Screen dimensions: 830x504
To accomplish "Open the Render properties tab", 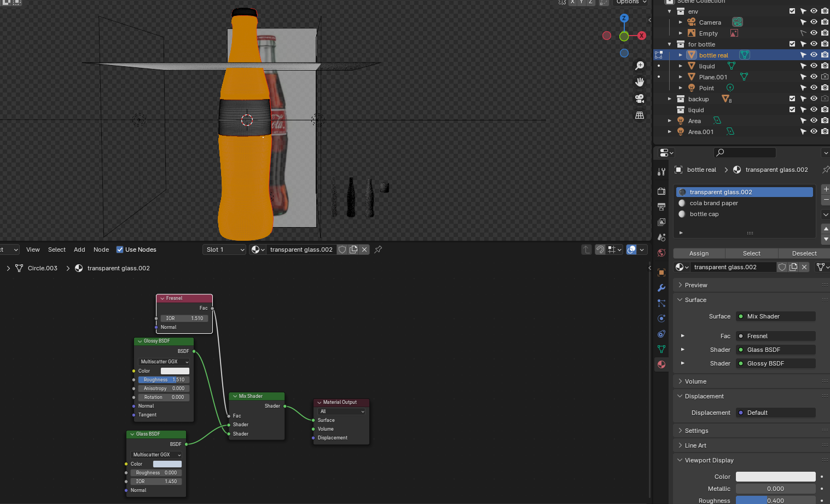I will point(661,191).
